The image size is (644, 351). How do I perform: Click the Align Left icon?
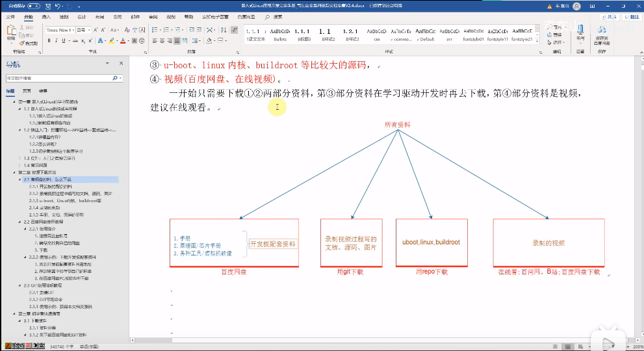click(155, 41)
